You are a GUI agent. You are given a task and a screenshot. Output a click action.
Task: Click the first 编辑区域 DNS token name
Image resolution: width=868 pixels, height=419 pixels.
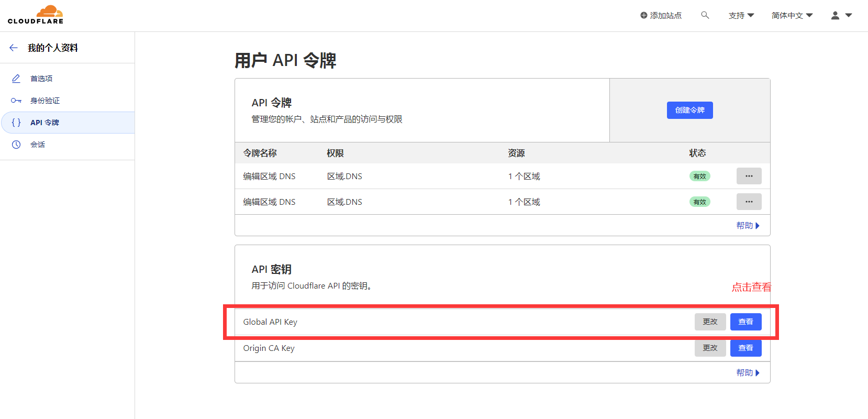pos(269,176)
